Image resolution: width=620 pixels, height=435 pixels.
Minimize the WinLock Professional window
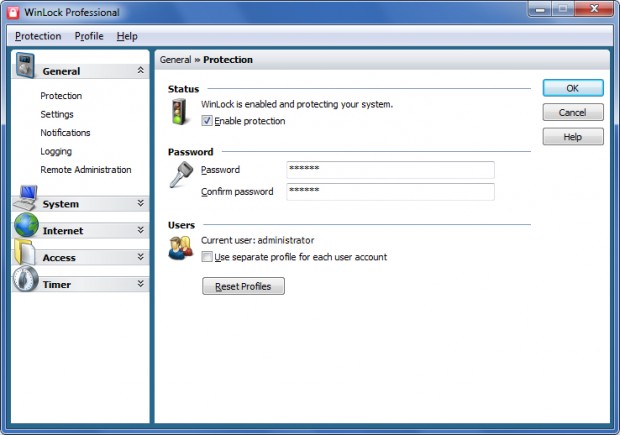540,9
